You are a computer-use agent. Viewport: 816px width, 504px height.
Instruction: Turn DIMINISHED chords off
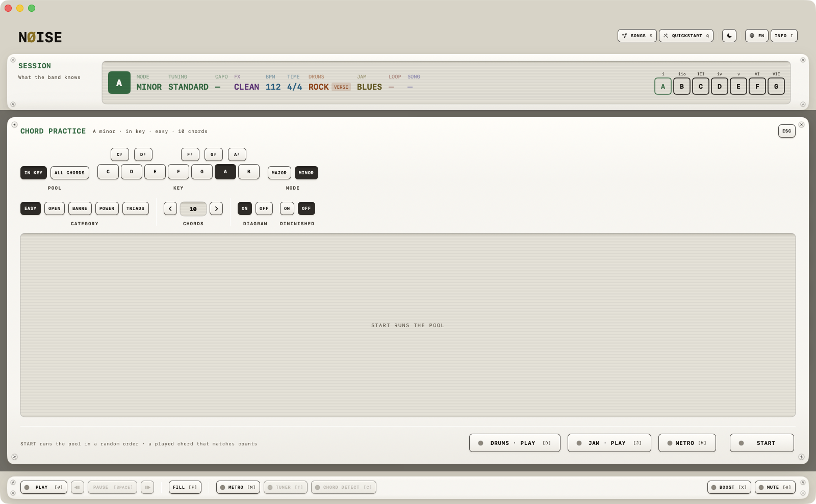point(307,208)
